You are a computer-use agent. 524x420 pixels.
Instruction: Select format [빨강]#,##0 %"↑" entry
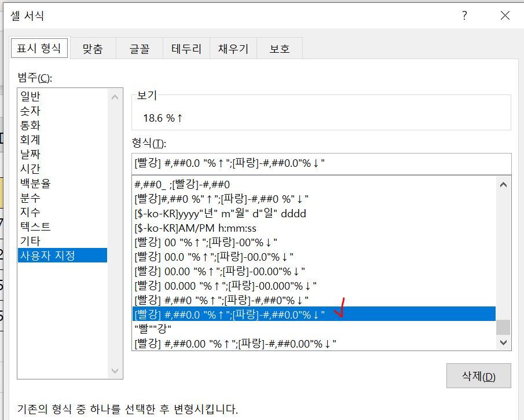(x=314, y=199)
